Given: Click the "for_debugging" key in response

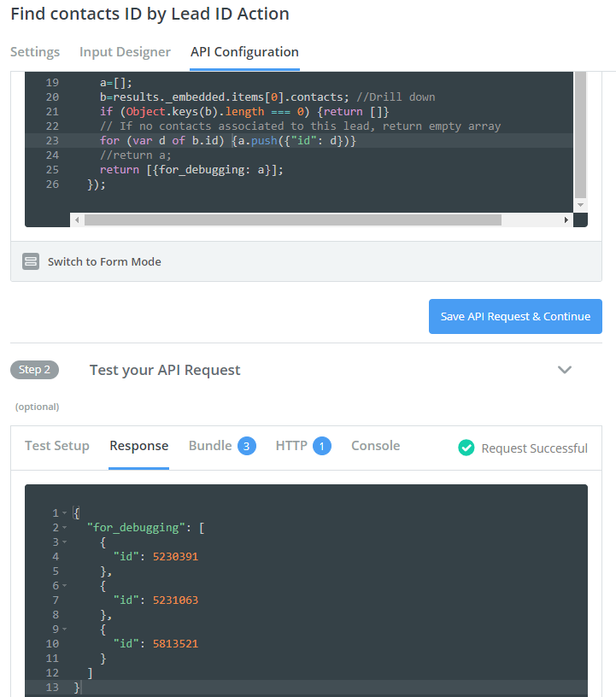Looking at the screenshot, I should 136,528.
